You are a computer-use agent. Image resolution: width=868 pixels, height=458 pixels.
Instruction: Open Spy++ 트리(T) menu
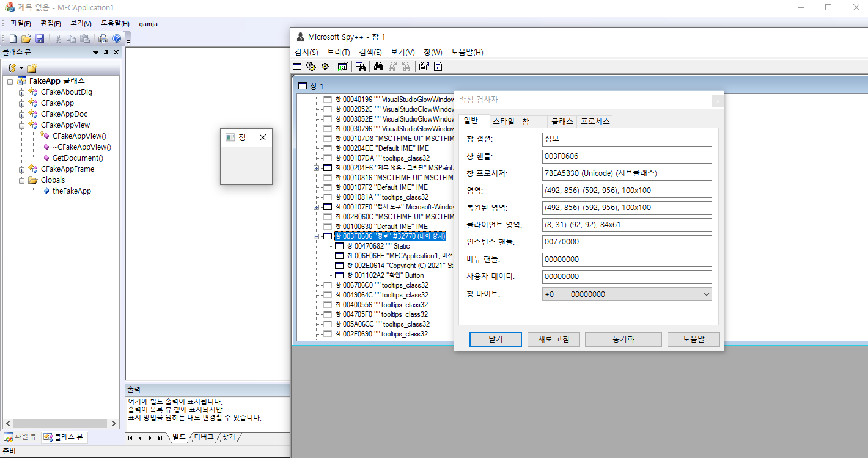[339, 53]
